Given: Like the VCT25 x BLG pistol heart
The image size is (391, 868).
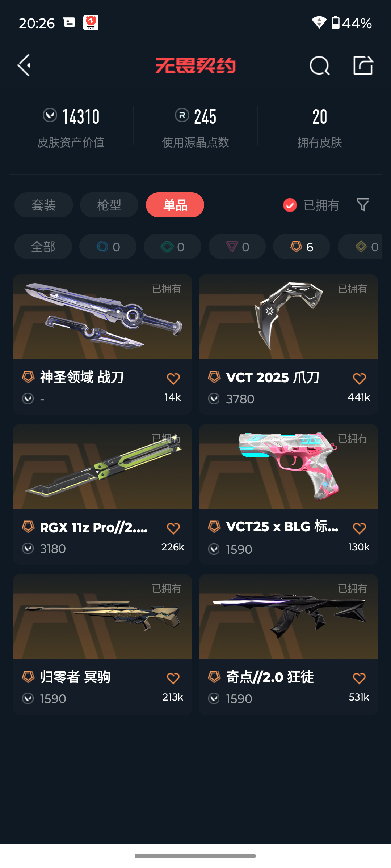Looking at the screenshot, I should coord(359,528).
